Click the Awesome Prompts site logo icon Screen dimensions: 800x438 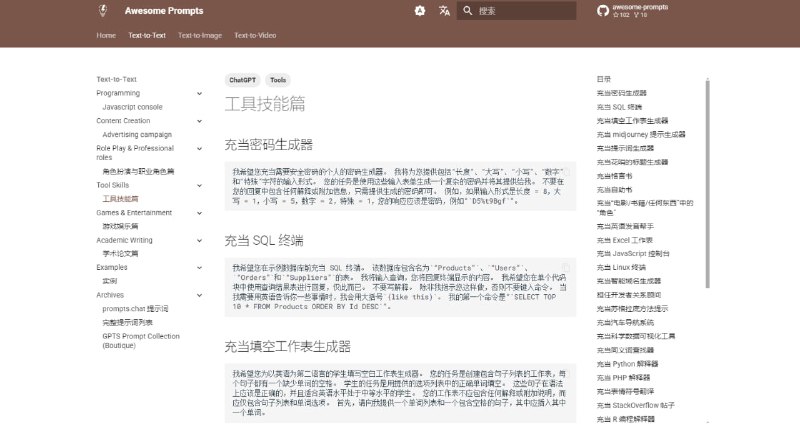(103, 11)
